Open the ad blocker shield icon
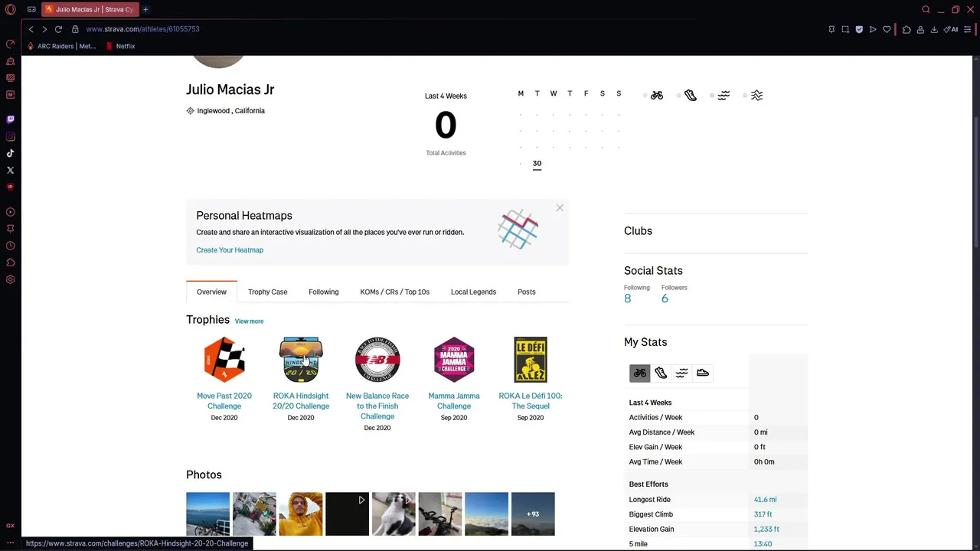 coord(859,29)
